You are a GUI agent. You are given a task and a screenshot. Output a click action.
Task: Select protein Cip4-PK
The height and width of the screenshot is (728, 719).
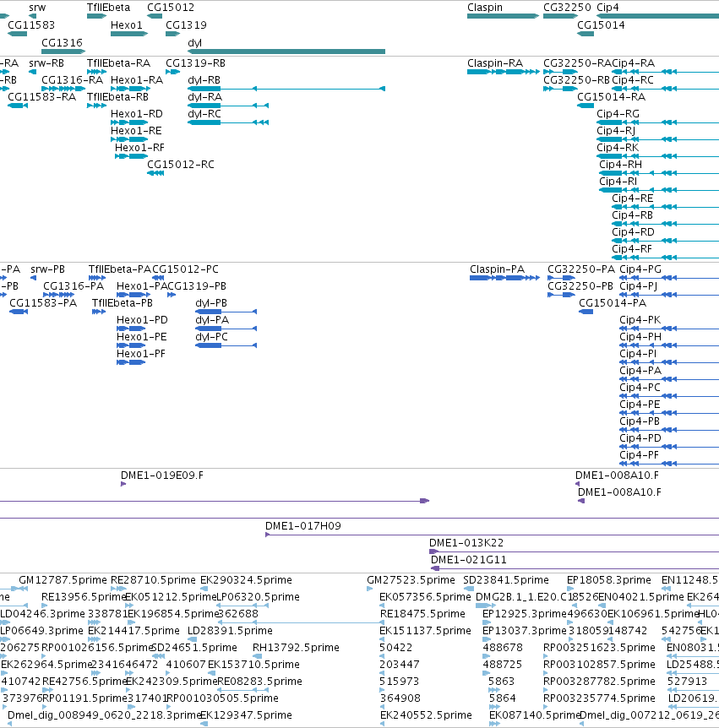coord(640,320)
